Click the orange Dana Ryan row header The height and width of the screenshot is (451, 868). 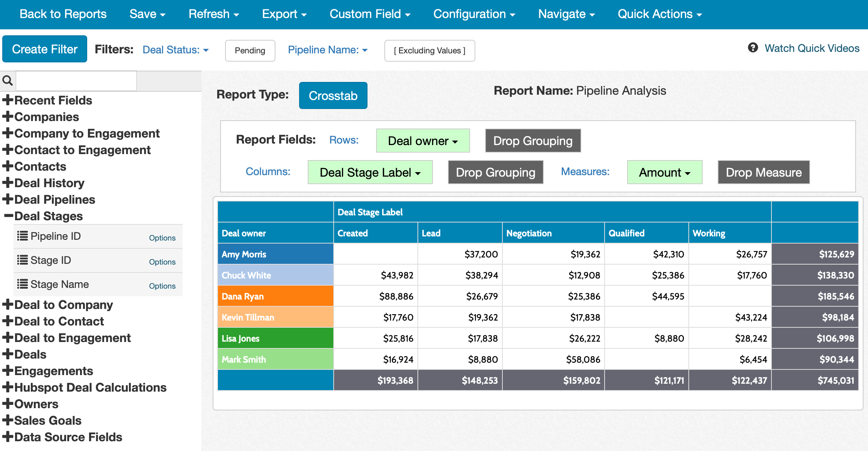point(275,296)
